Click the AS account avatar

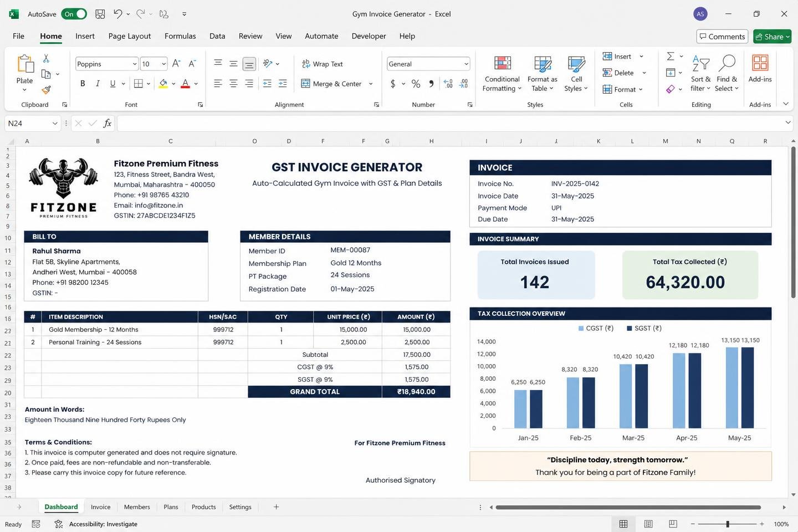pos(700,14)
